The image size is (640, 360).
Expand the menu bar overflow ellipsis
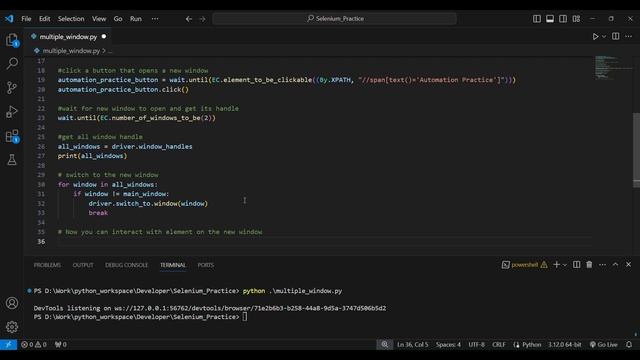pos(155,19)
